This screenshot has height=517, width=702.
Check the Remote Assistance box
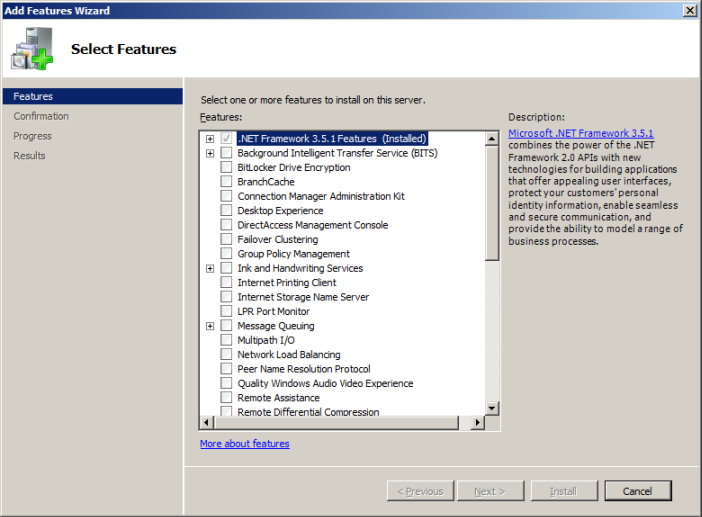coord(226,397)
